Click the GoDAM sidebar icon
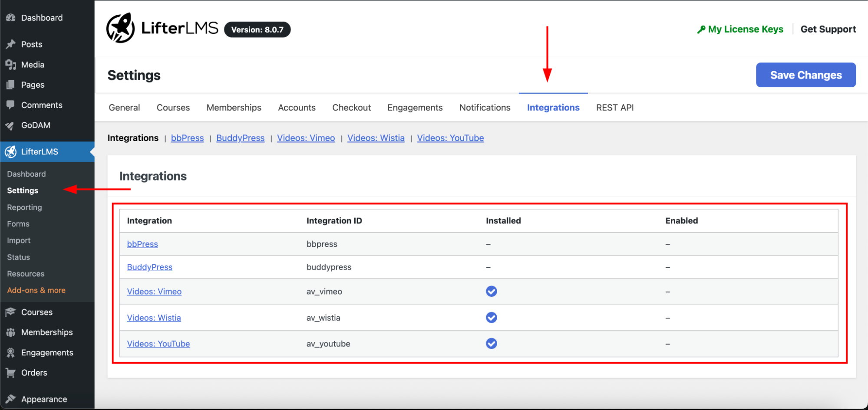Screen dimensions: 868x410 (10, 125)
